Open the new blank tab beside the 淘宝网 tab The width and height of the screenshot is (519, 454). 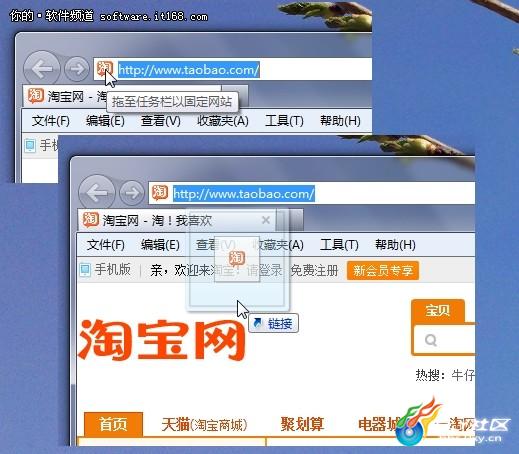point(295,220)
